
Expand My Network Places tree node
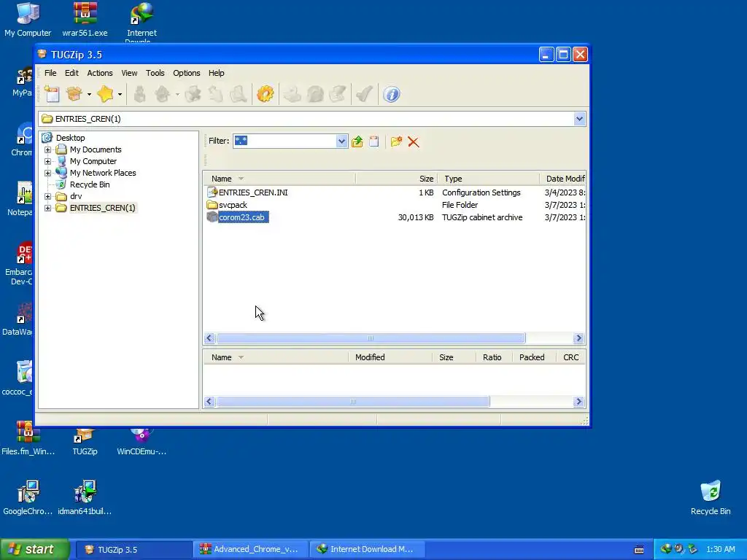click(47, 173)
